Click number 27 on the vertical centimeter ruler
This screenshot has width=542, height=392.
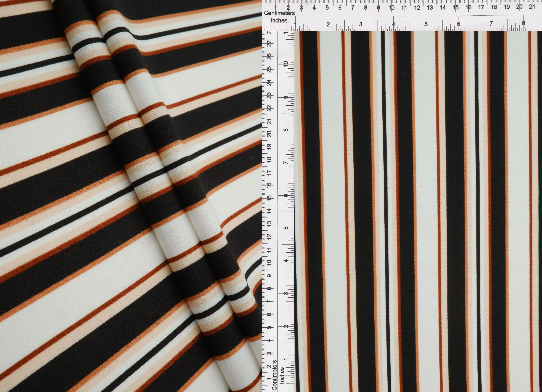click(269, 44)
